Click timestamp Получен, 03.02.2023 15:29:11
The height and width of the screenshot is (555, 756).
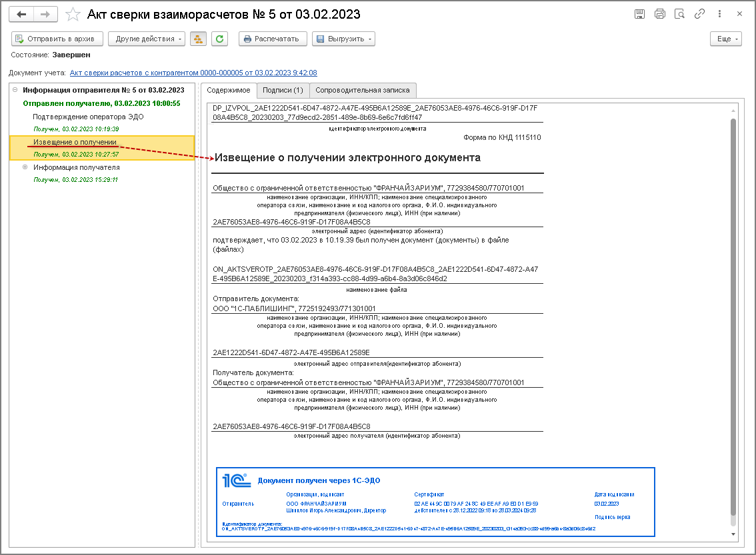tap(76, 180)
